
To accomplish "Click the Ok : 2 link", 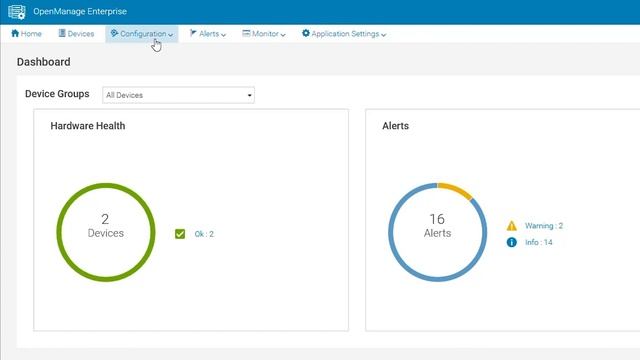I will click(x=204, y=234).
